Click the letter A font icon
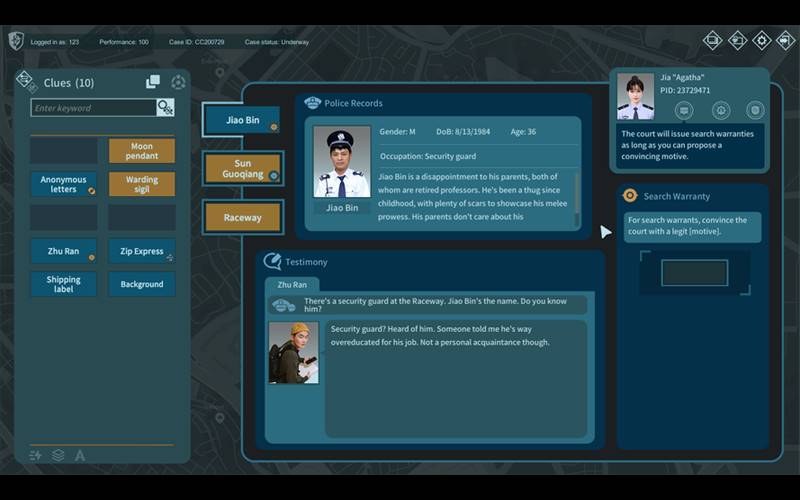This screenshot has height=500, width=800. tap(80, 456)
